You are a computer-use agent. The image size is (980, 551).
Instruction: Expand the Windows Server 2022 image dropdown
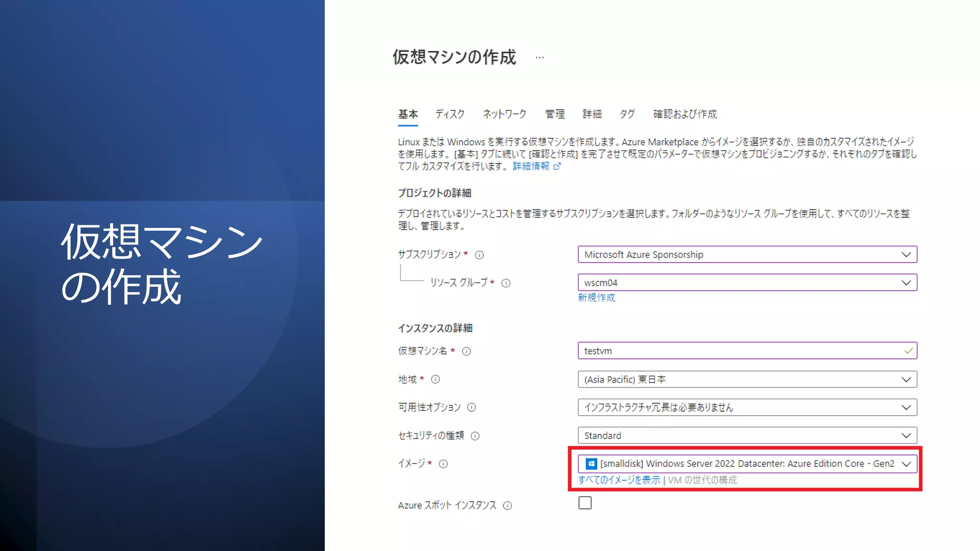tap(747, 463)
